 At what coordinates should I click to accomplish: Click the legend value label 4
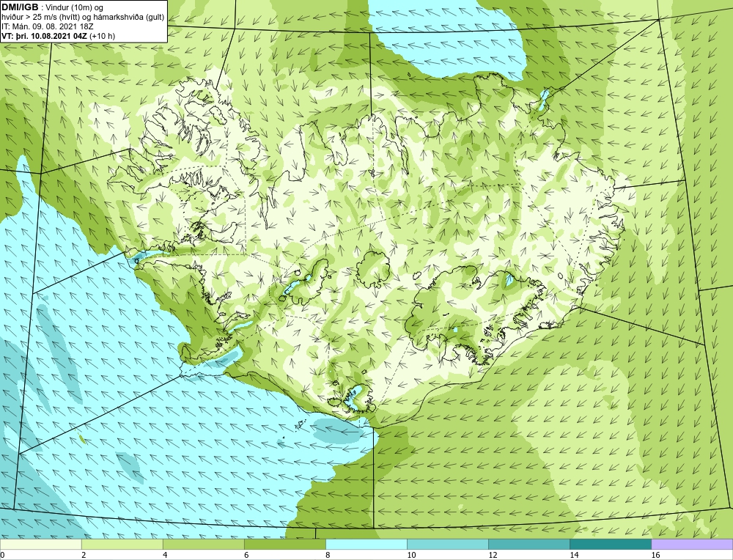click(x=165, y=555)
